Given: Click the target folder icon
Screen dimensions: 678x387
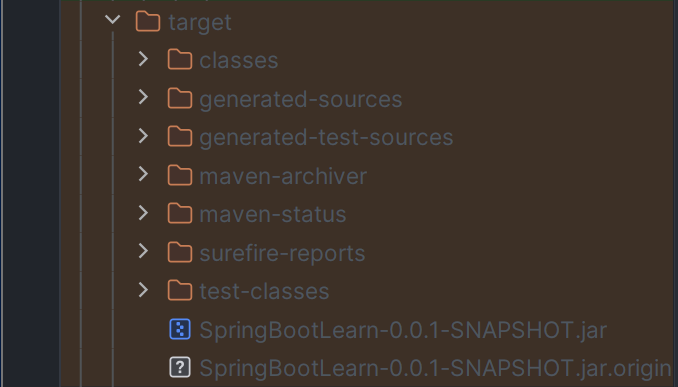Looking at the screenshot, I should click(x=148, y=22).
